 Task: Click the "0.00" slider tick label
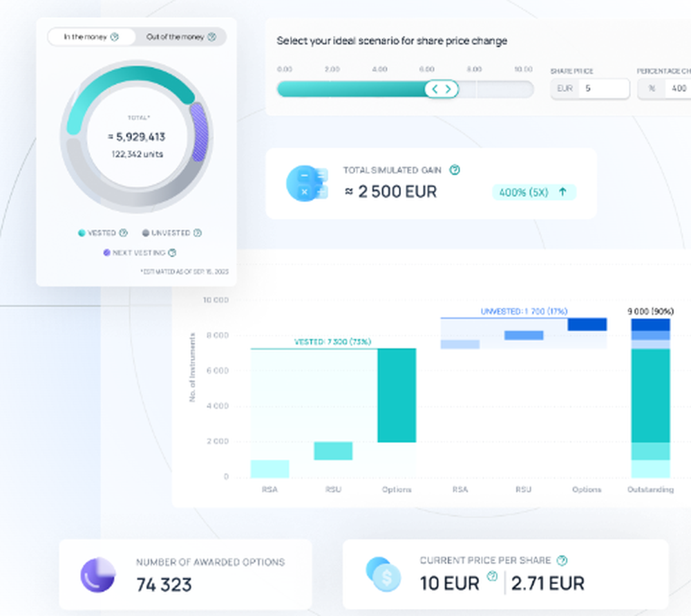(285, 69)
